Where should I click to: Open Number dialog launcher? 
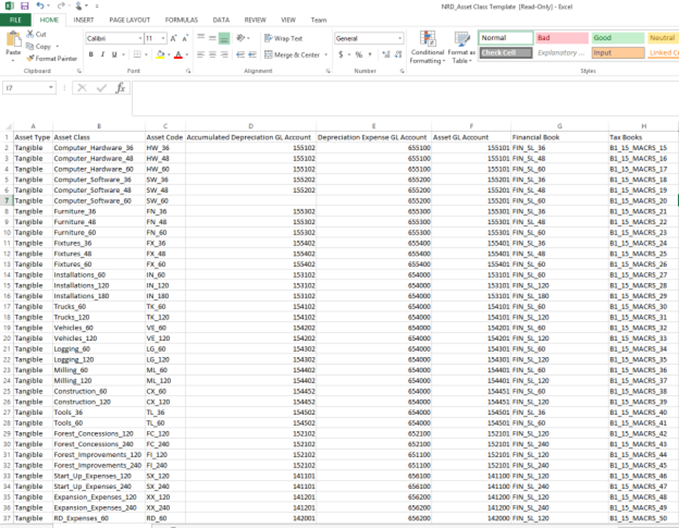pyautogui.click(x=402, y=71)
